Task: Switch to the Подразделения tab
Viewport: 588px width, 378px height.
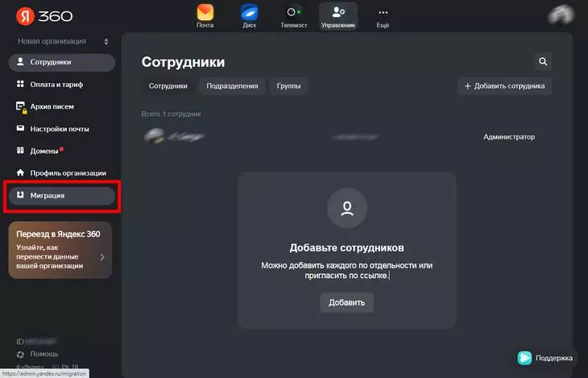Action: point(232,86)
